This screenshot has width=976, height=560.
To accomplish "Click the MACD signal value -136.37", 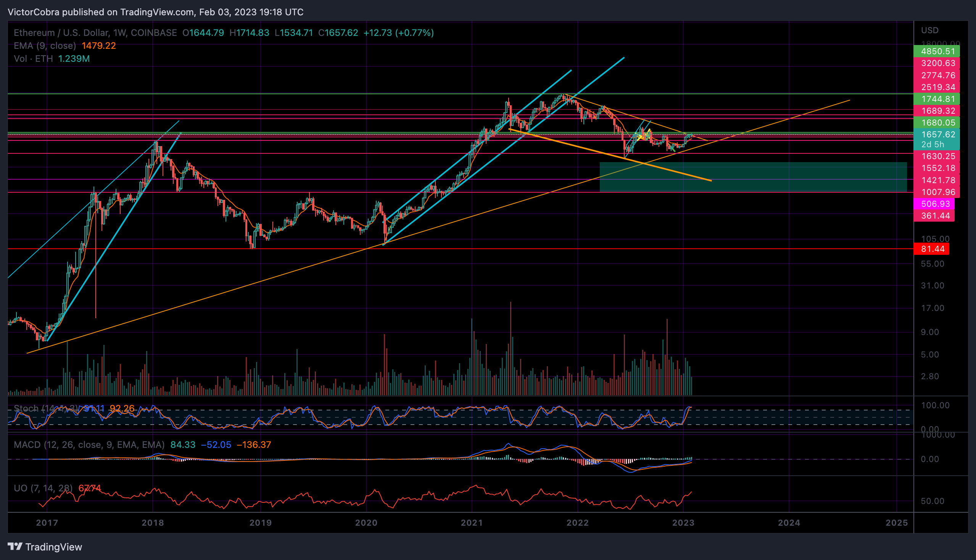I will 254,445.
